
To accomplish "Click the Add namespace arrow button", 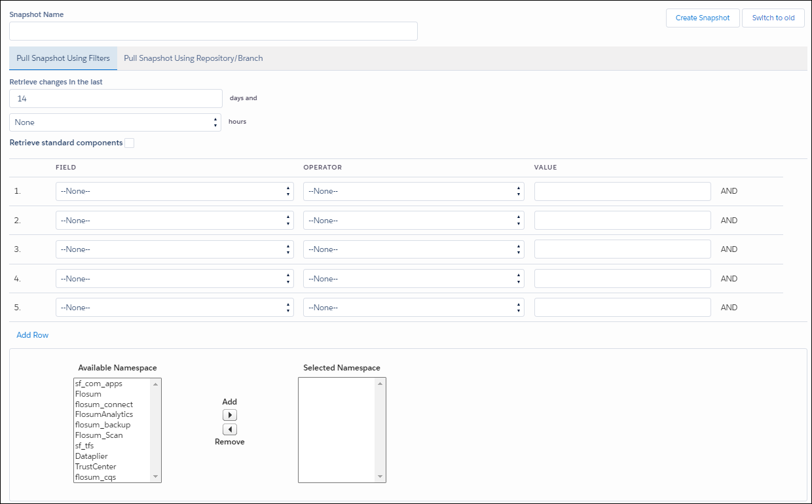I will click(229, 415).
